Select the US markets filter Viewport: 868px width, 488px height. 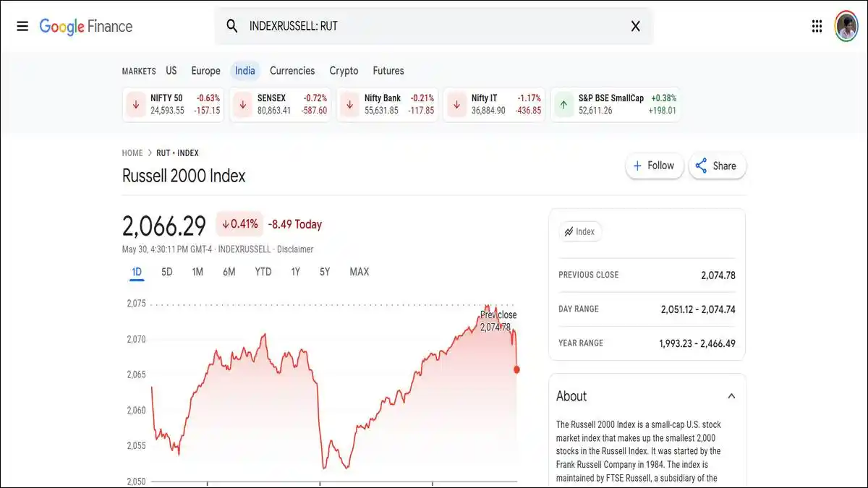pyautogui.click(x=171, y=70)
